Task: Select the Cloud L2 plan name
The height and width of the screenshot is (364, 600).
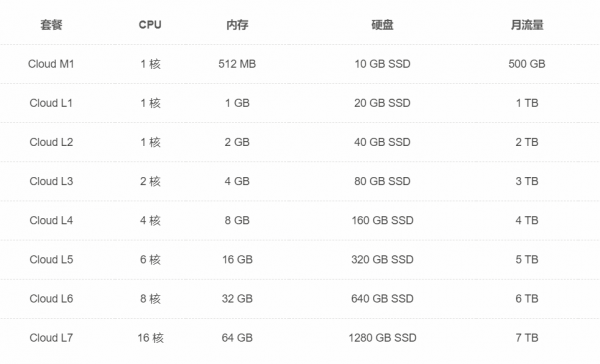Action: pyautogui.click(x=51, y=142)
